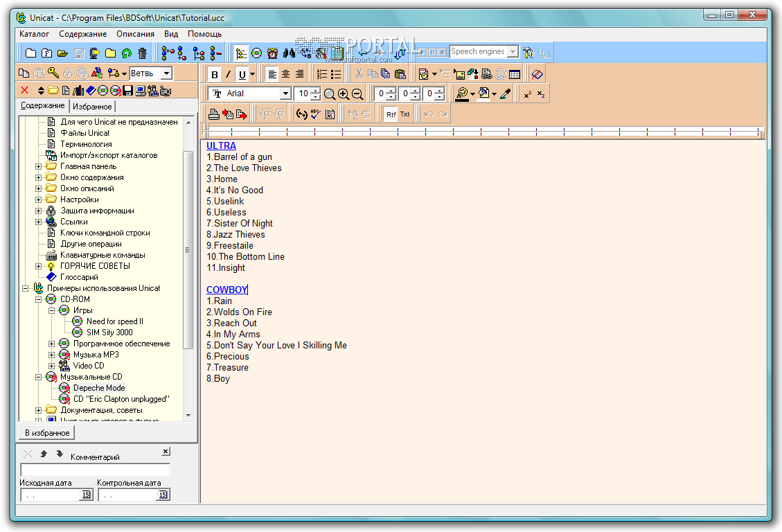Align text to the right

click(299, 74)
